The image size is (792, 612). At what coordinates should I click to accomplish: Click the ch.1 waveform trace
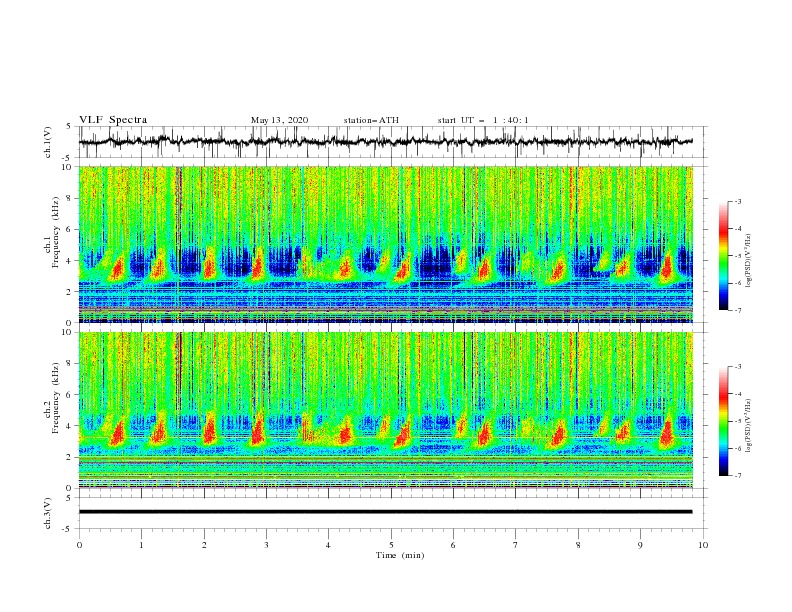point(385,141)
